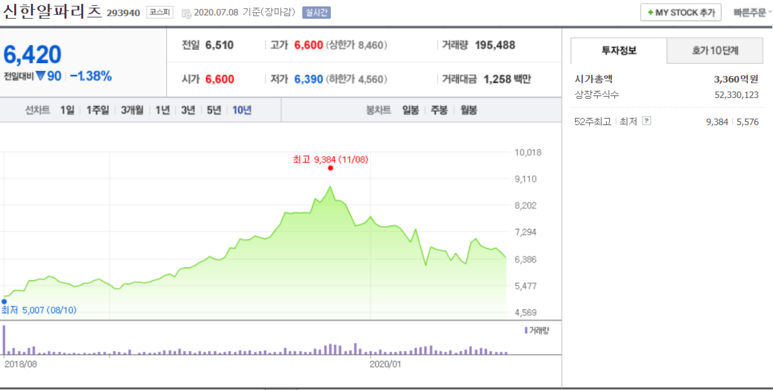Click the 최저 5,007 (08/10) chart label
773x390 pixels.
click(39, 310)
